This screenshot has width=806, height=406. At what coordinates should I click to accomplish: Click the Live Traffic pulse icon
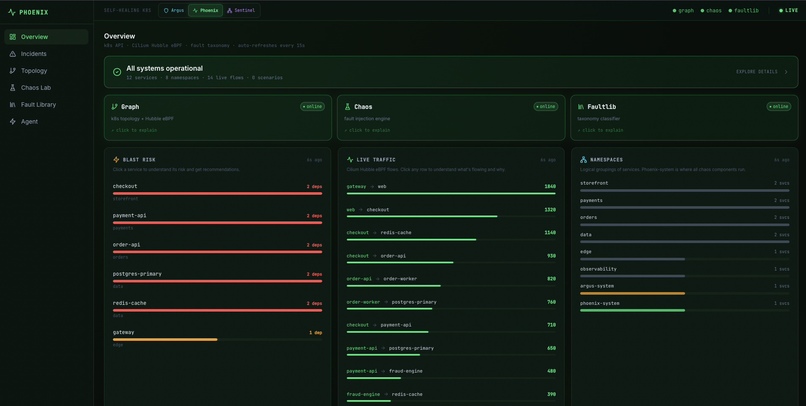[350, 160]
